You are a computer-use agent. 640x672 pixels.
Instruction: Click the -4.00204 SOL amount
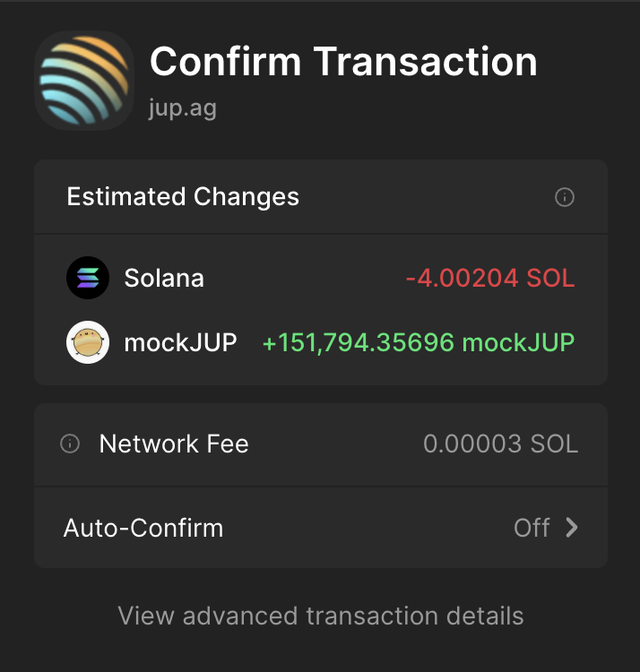click(490, 278)
